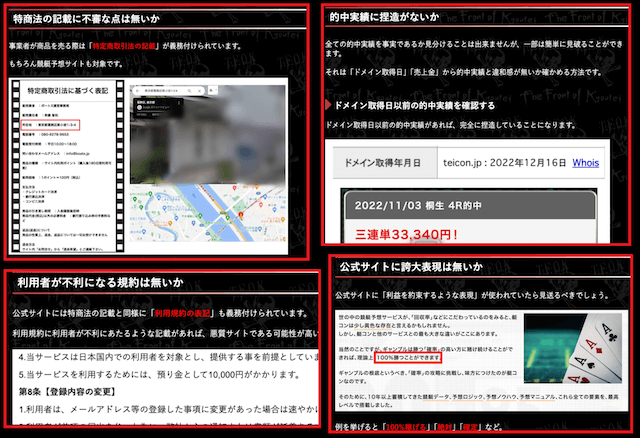Open the 特定商取引法に基づく表記 document image
This screenshot has height=438, width=640.
tap(68, 166)
